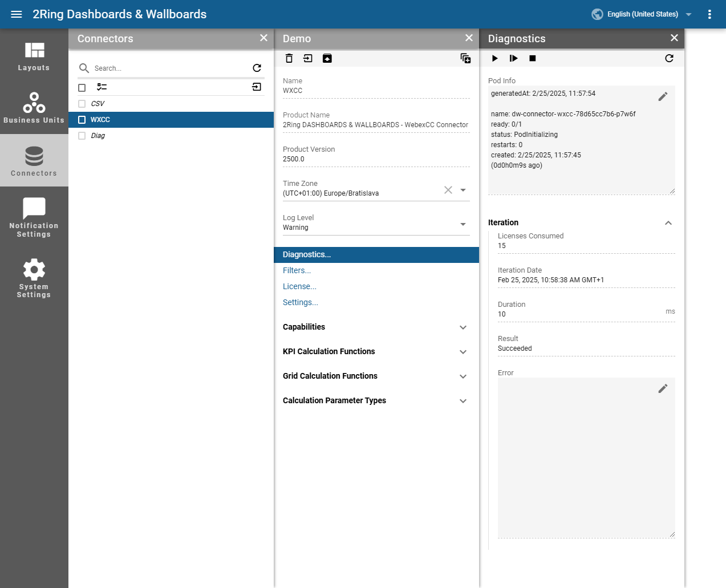The image size is (726, 588).
Task: Check the Diag connector checkbox
Action: (x=82, y=136)
